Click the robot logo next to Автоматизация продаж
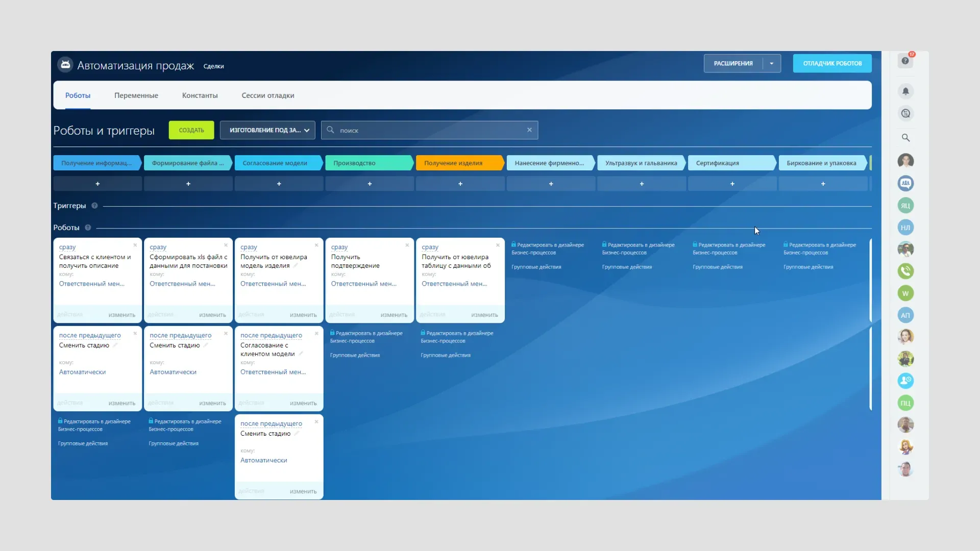980x551 pixels. (65, 65)
